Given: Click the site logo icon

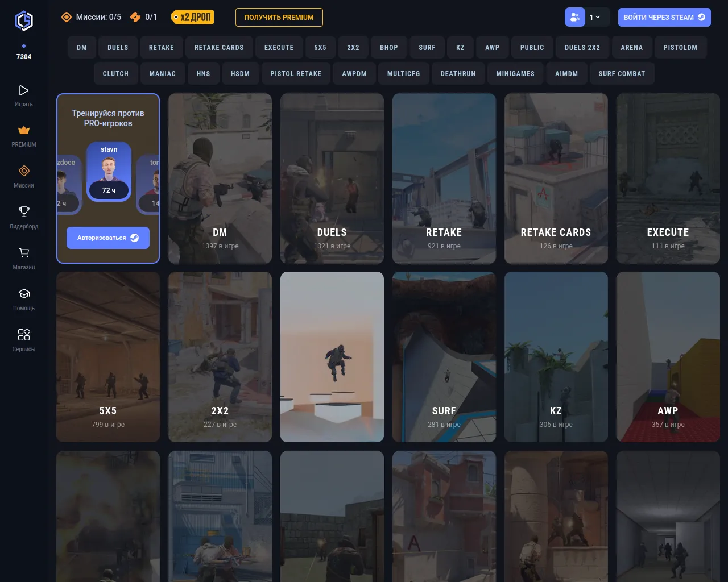Looking at the screenshot, I should [24, 21].
